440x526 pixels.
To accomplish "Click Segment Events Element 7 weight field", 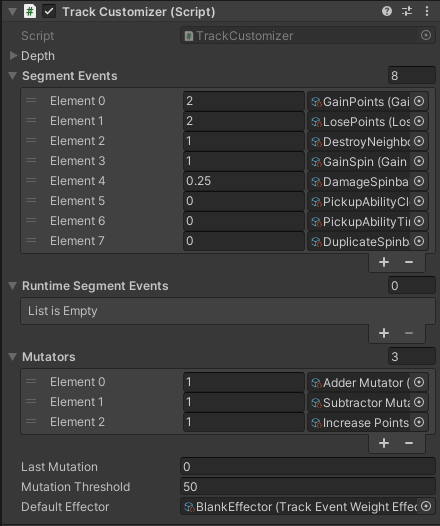I will (x=244, y=241).
